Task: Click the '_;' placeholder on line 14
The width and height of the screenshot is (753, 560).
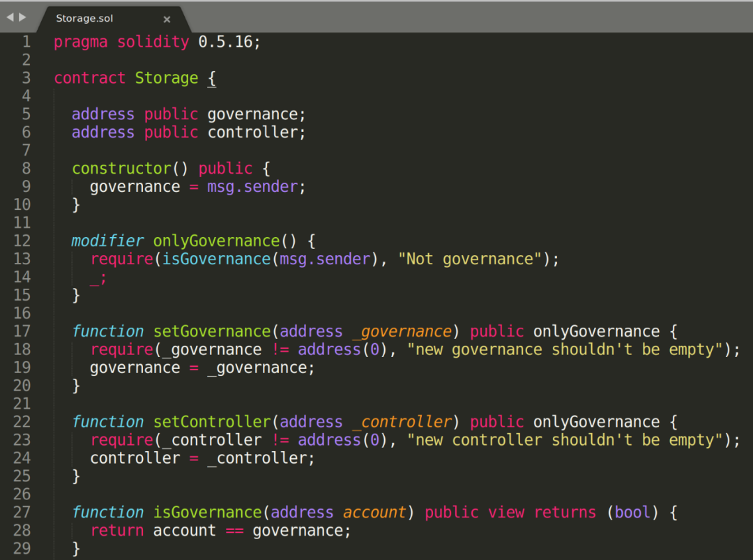Action: (98, 278)
